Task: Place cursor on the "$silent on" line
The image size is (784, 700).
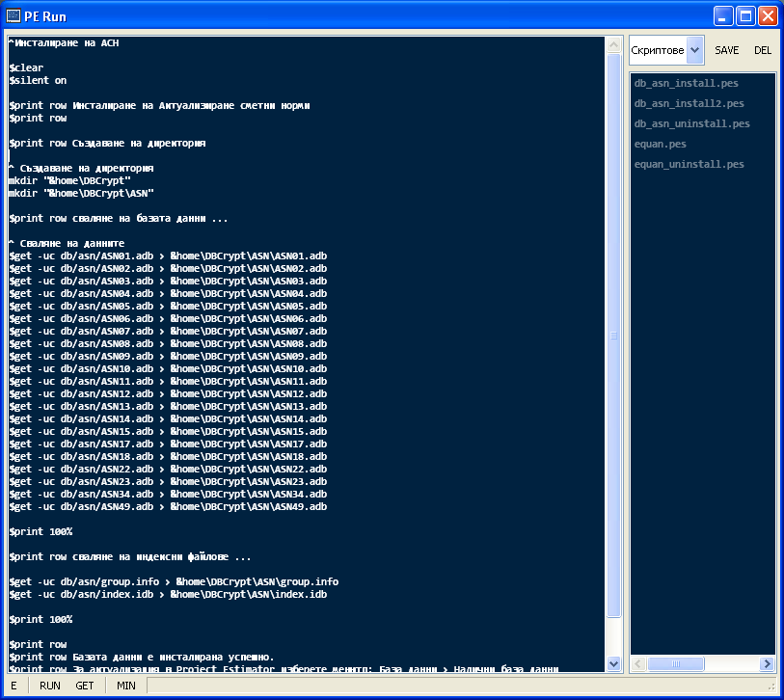Action: 39,81
